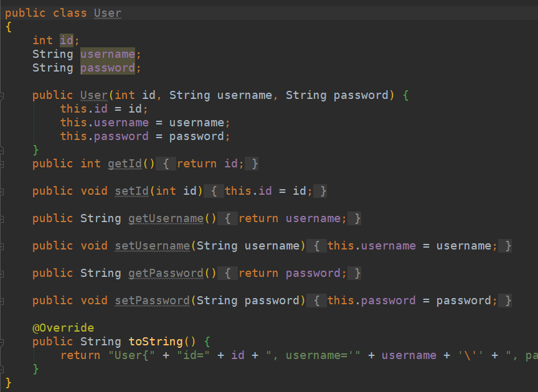Click the setUsername method name
Viewport: 538px width, 392px height.
click(152, 246)
